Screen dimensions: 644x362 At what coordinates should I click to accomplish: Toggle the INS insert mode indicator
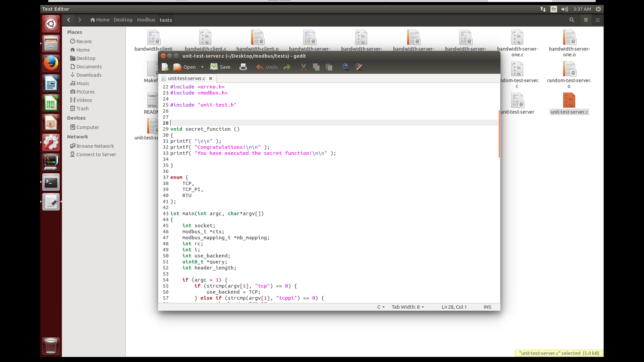coord(487,307)
